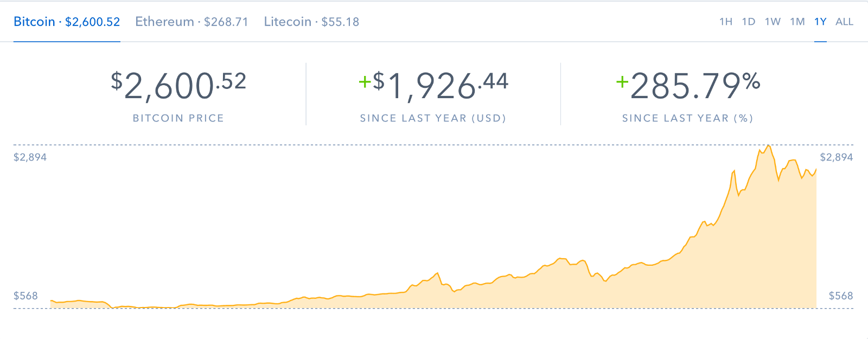Switch to the Bitcoin price tab
The width and height of the screenshot is (868, 339).
pyautogui.click(x=67, y=22)
